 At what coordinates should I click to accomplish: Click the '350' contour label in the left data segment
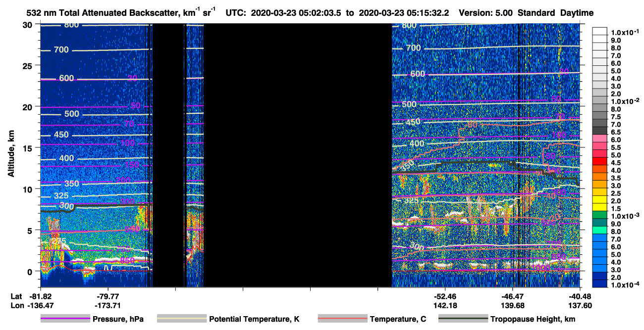(x=72, y=184)
